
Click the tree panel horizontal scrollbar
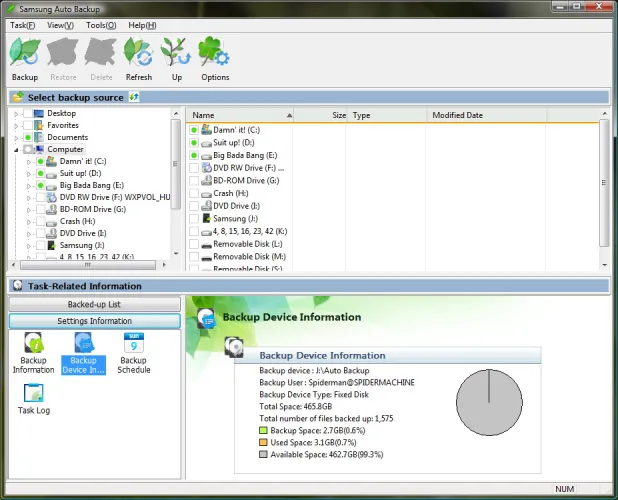tap(88, 265)
